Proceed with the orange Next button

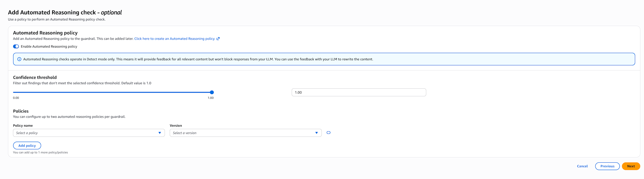pos(631,166)
